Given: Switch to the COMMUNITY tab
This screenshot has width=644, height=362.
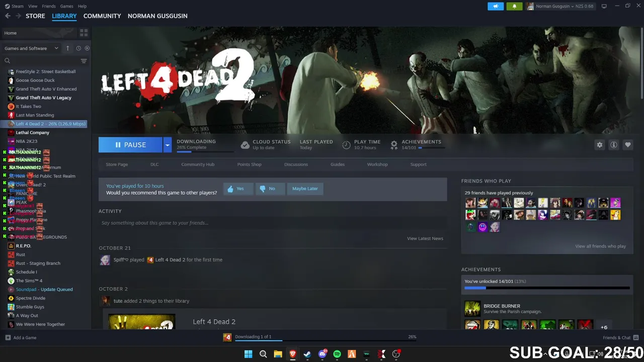Looking at the screenshot, I should (x=102, y=16).
